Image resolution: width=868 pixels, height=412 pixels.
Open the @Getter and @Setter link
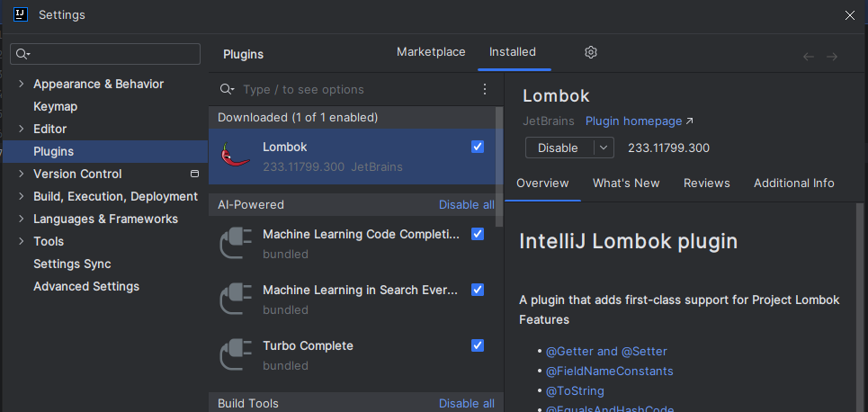click(607, 352)
